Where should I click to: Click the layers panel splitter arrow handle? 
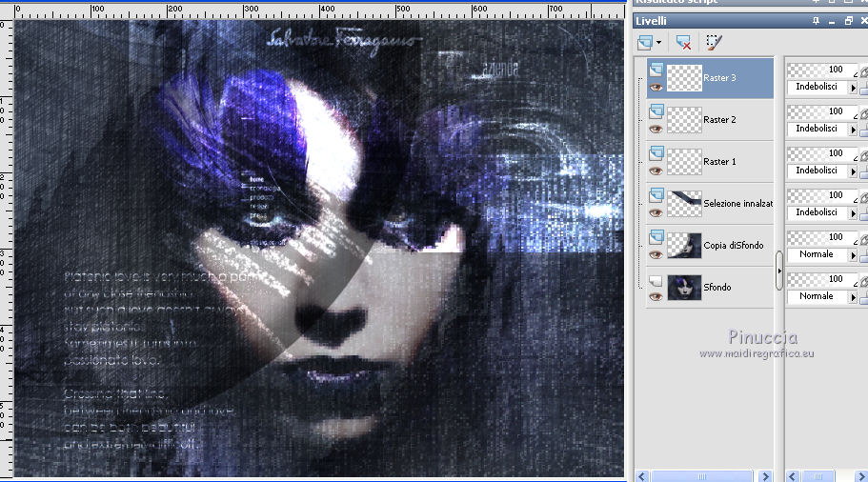(x=779, y=271)
